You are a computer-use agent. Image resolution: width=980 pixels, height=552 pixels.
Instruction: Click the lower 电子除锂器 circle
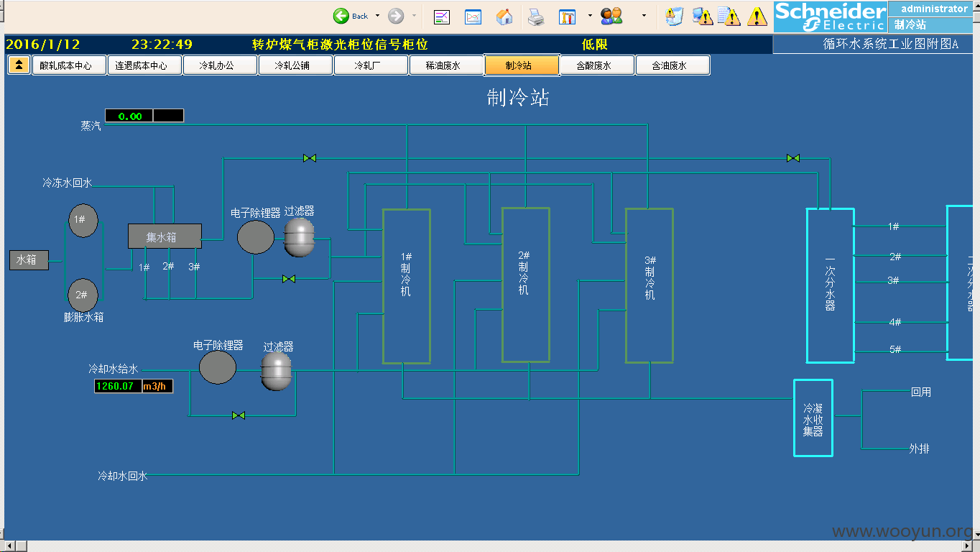click(218, 368)
